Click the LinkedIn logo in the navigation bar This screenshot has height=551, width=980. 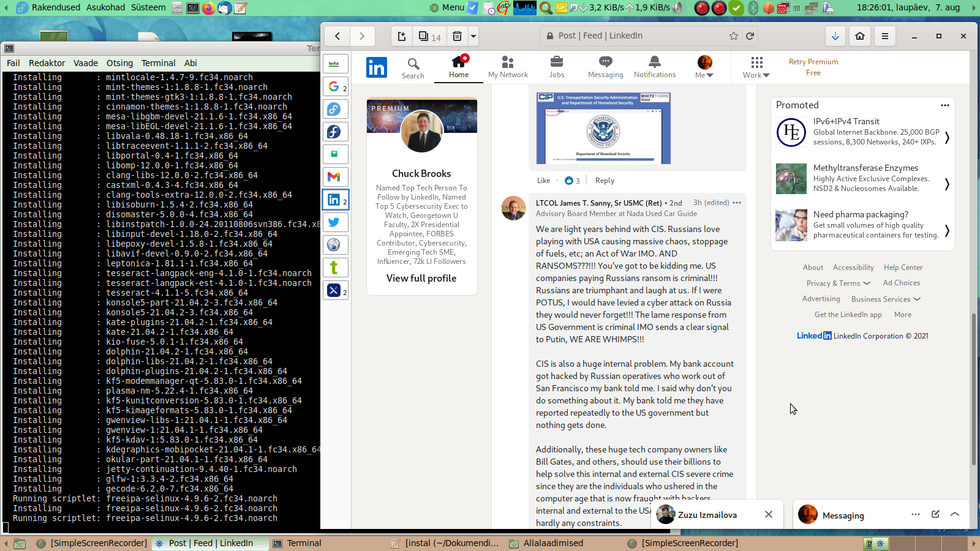click(x=377, y=67)
